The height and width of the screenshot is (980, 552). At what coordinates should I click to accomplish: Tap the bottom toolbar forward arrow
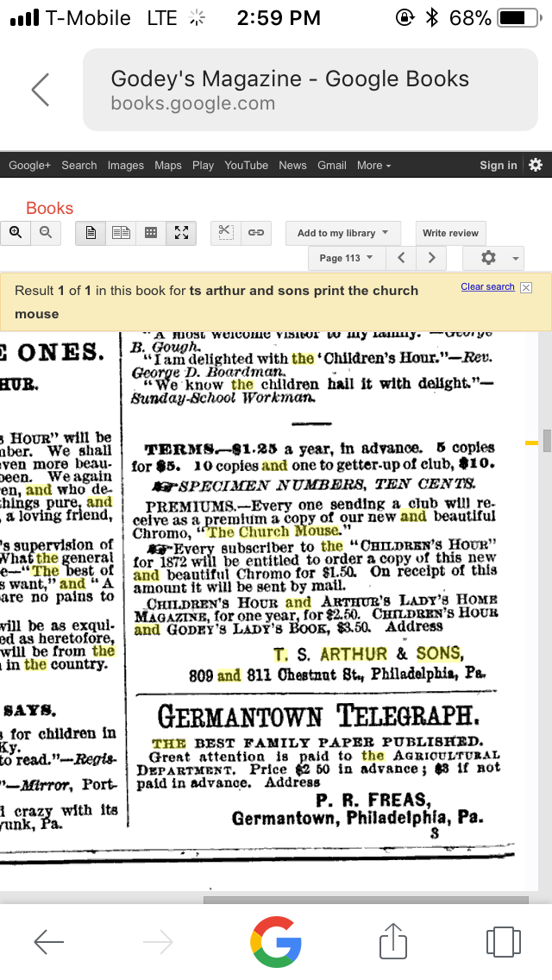point(158,942)
